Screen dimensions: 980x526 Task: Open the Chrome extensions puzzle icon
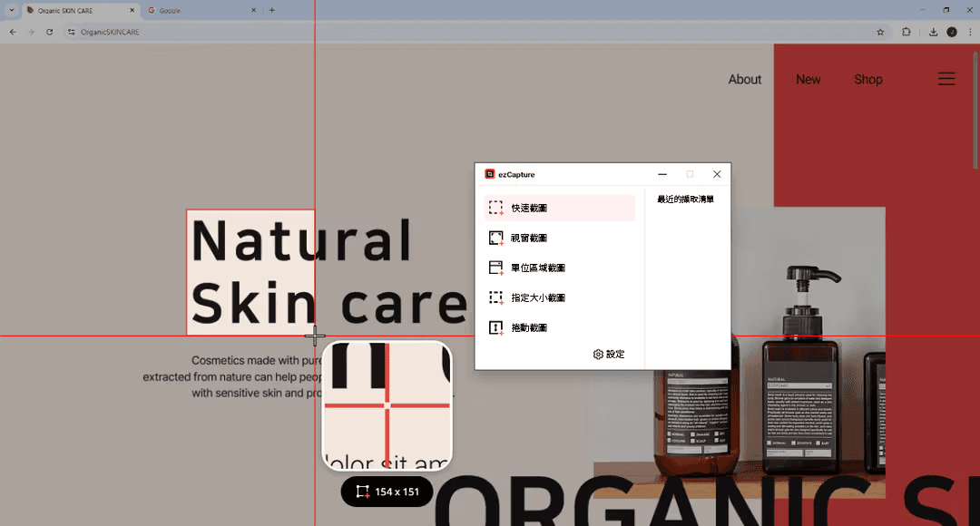coord(906,32)
